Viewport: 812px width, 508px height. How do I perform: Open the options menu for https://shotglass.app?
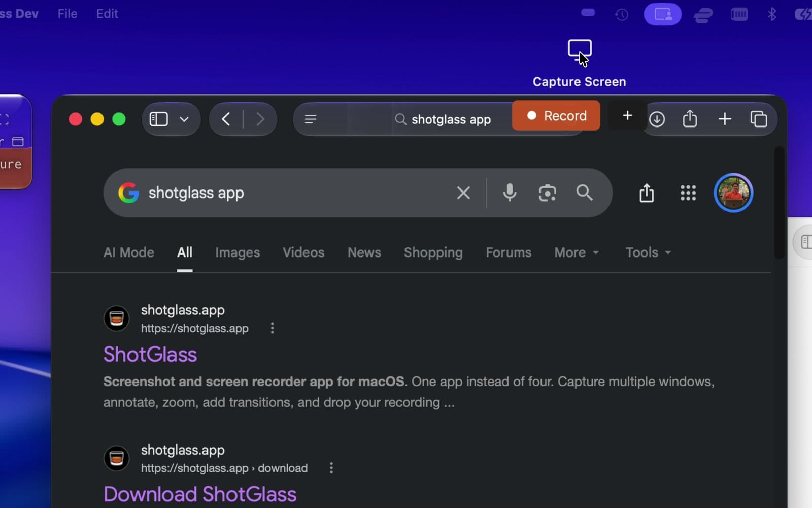point(273,328)
